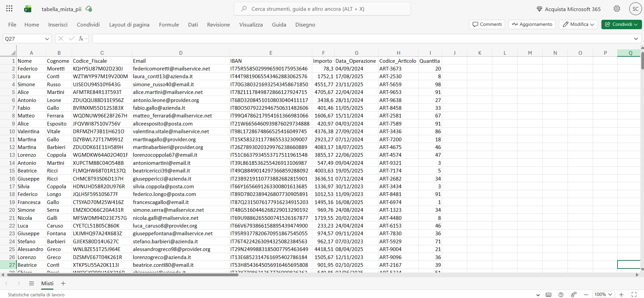Open the Layout di pagina tab

(x=129, y=24)
